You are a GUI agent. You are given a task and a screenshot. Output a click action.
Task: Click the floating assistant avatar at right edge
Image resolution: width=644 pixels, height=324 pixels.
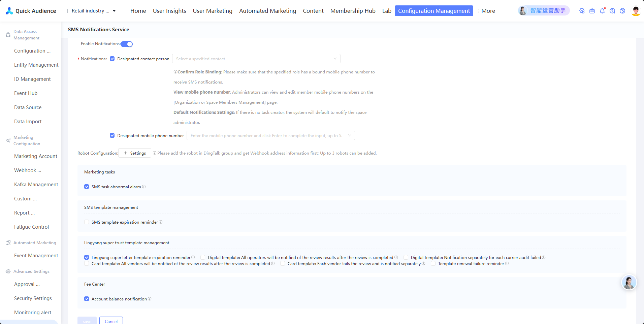(629, 282)
